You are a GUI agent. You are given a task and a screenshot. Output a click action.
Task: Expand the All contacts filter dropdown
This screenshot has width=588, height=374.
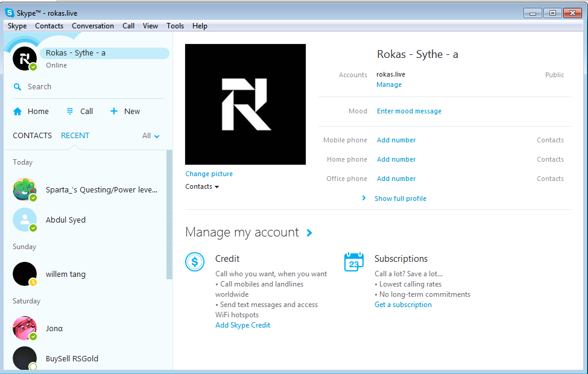click(x=151, y=136)
